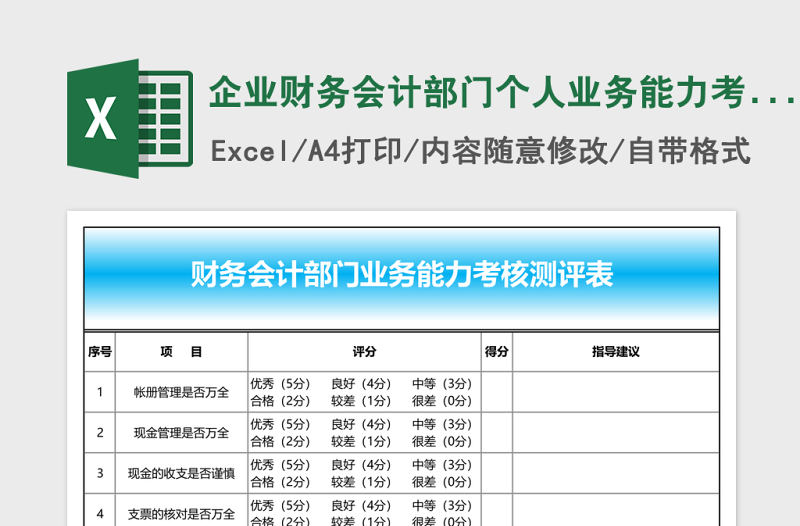Click the cell 现金管理是否万全
This screenshot has width=800, height=526.
pos(182,433)
